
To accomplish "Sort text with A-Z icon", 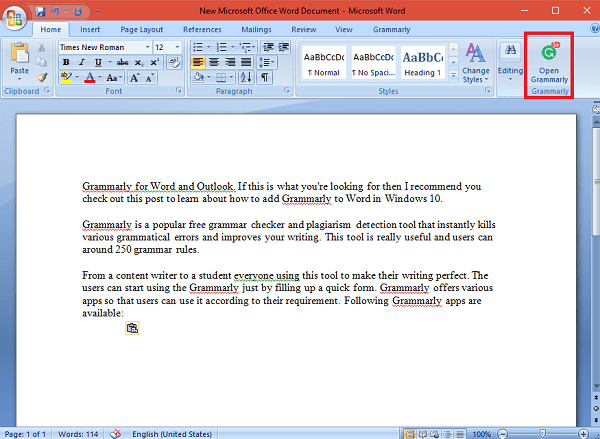I will point(246,78).
